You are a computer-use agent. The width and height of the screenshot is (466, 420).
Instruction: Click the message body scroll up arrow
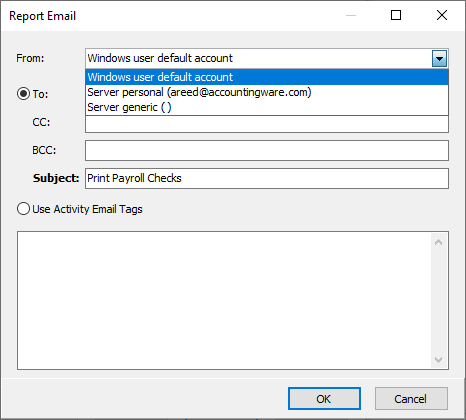click(x=438, y=243)
